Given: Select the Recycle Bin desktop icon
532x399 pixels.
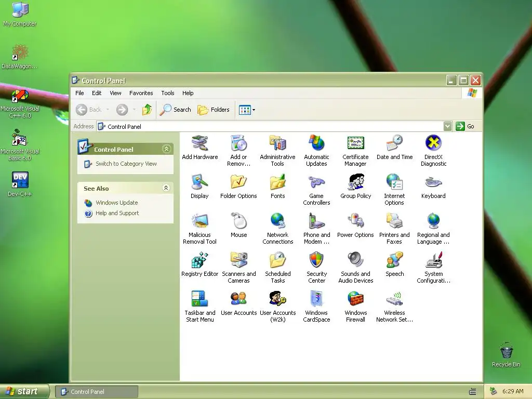Looking at the screenshot, I should pos(506,355).
